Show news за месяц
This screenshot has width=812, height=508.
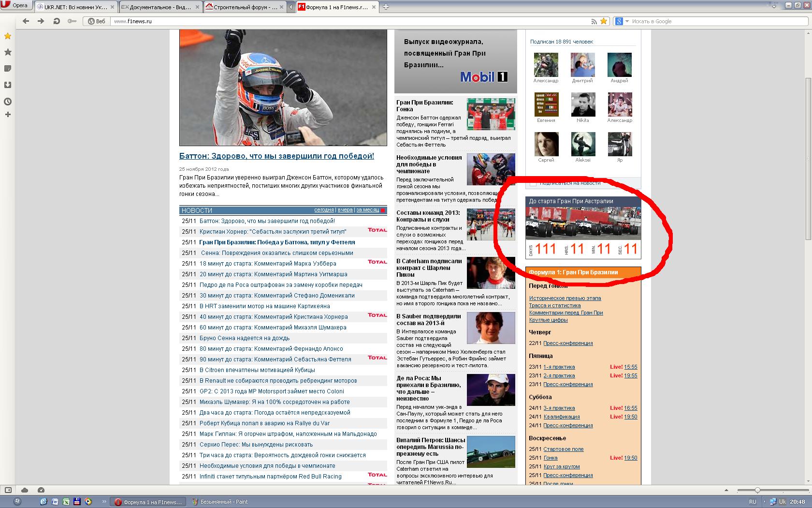pyautogui.click(x=367, y=210)
